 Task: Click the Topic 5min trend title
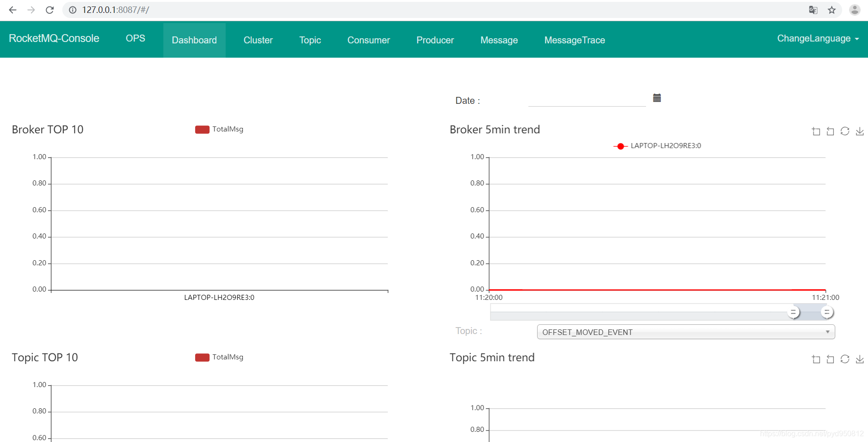[492, 358]
